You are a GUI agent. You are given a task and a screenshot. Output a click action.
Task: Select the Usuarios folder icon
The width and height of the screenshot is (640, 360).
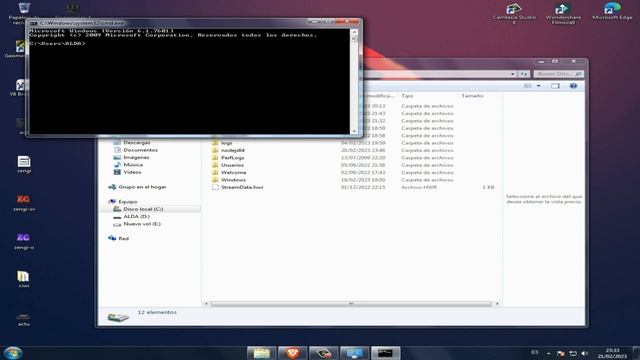click(215, 165)
